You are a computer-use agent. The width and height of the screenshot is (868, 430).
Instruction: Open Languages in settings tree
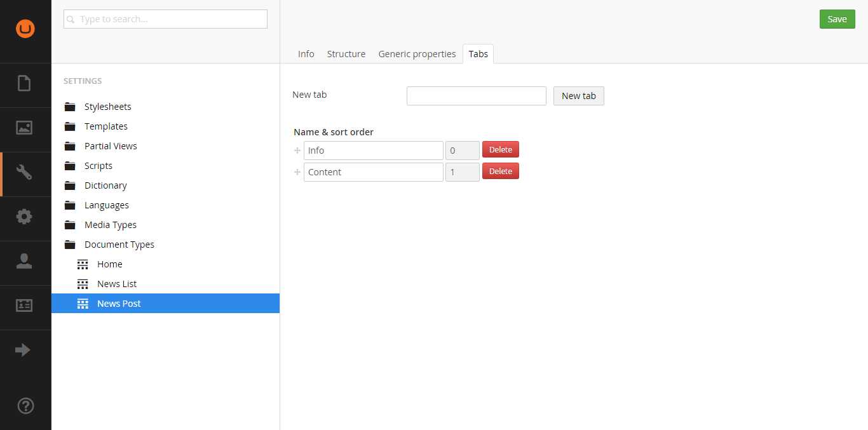click(107, 205)
